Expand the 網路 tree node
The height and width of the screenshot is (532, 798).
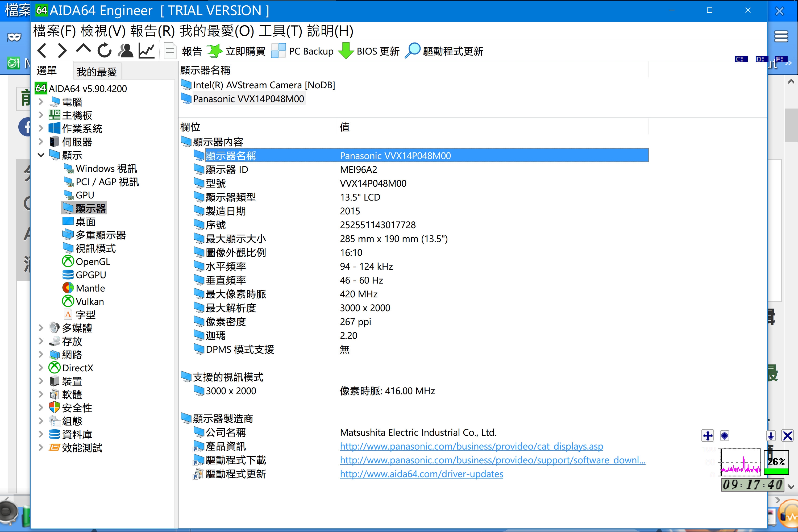click(41, 355)
